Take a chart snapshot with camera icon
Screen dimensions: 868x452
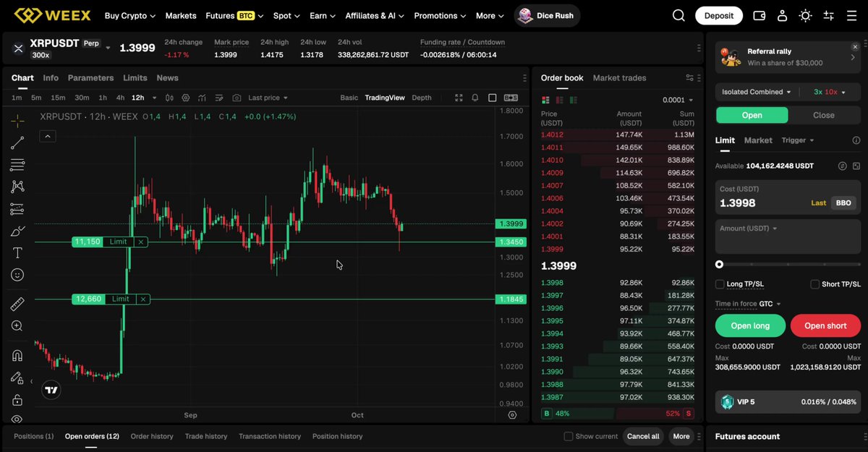237,98
